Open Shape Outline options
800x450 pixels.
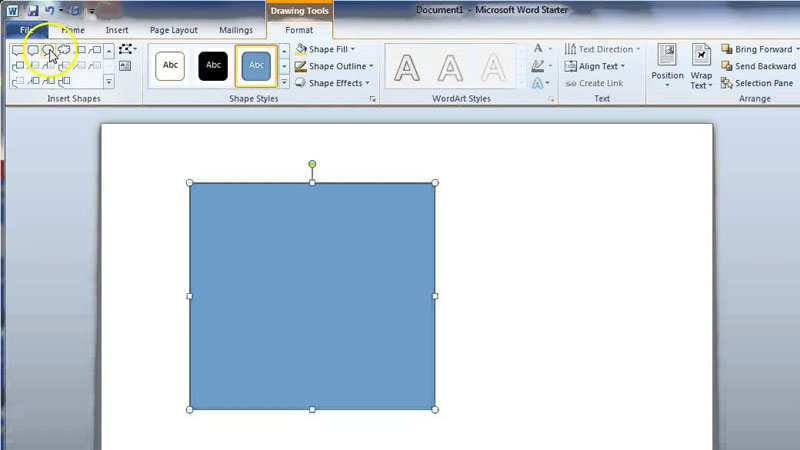point(334,66)
